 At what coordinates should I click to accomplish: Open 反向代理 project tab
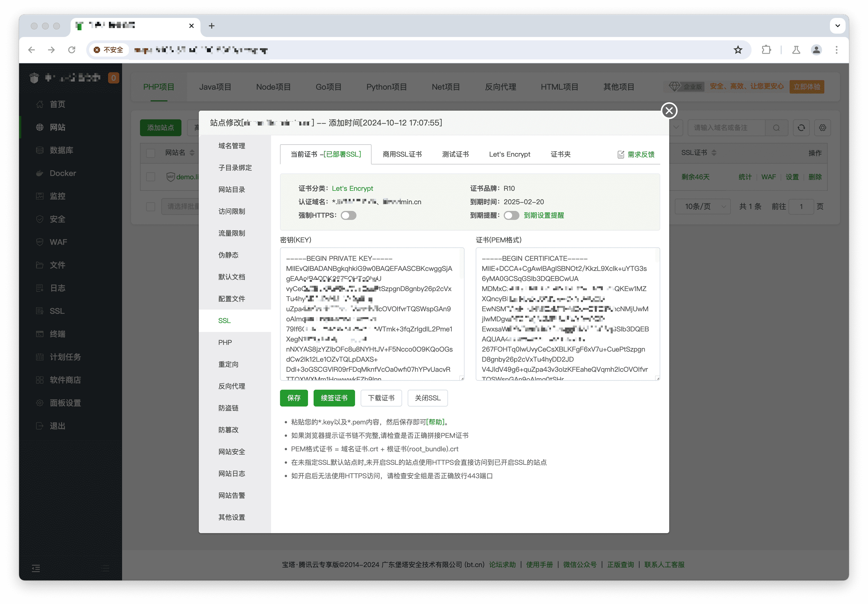tap(501, 87)
